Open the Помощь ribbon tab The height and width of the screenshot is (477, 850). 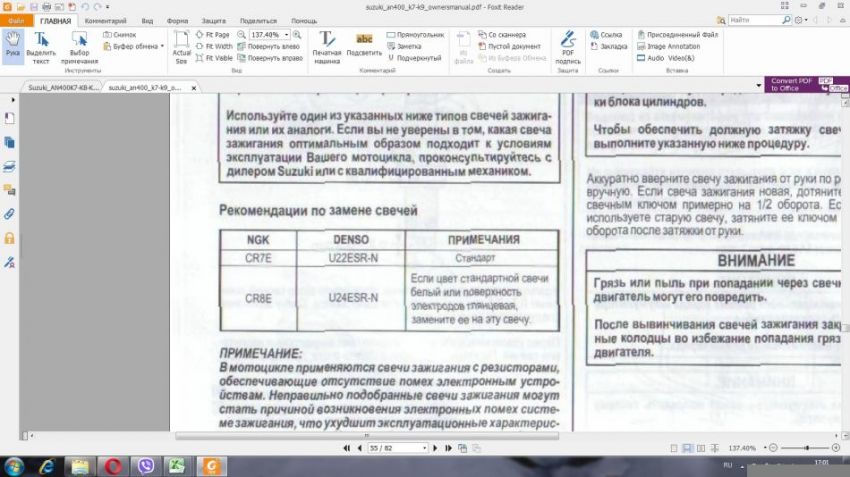coord(304,21)
